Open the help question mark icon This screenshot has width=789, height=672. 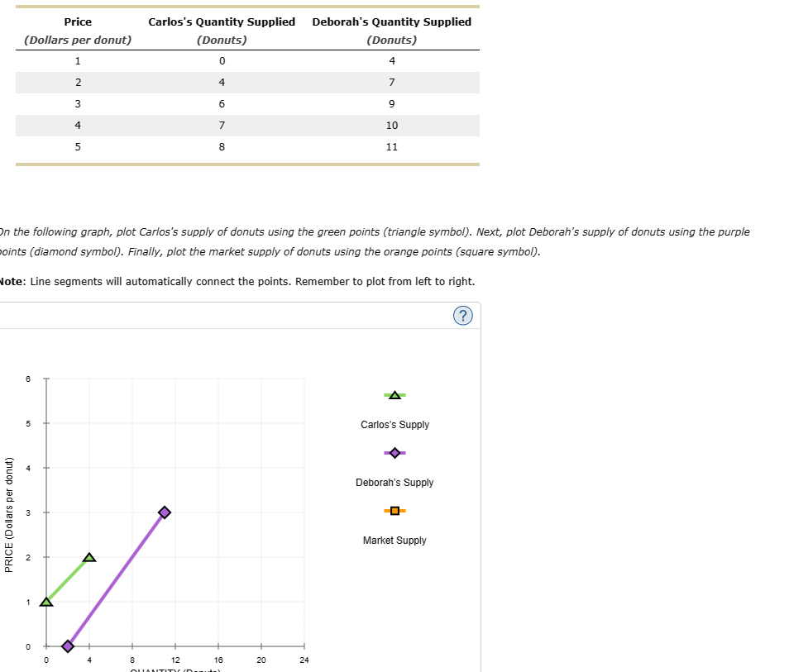pos(462,315)
